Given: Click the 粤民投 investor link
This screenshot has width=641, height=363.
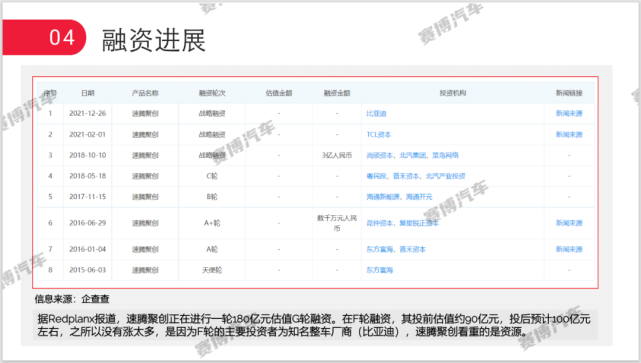Looking at the screenshot, I should pos(376,176).
